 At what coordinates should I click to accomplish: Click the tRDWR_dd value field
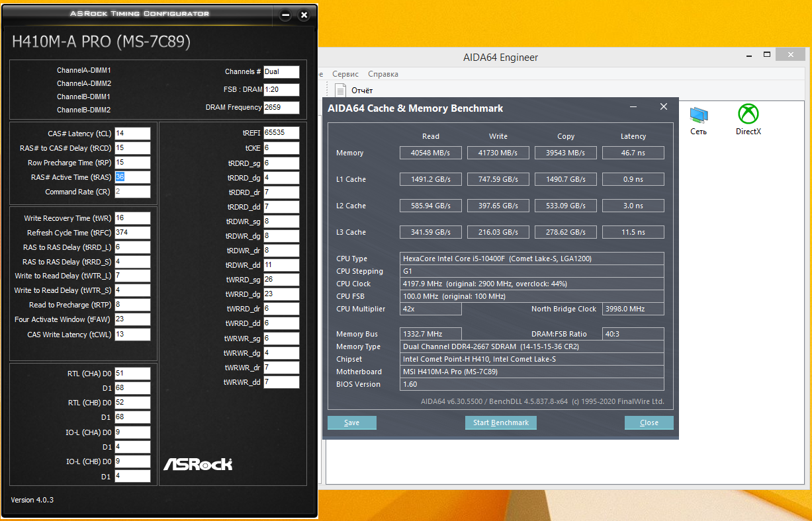(281, 265)
